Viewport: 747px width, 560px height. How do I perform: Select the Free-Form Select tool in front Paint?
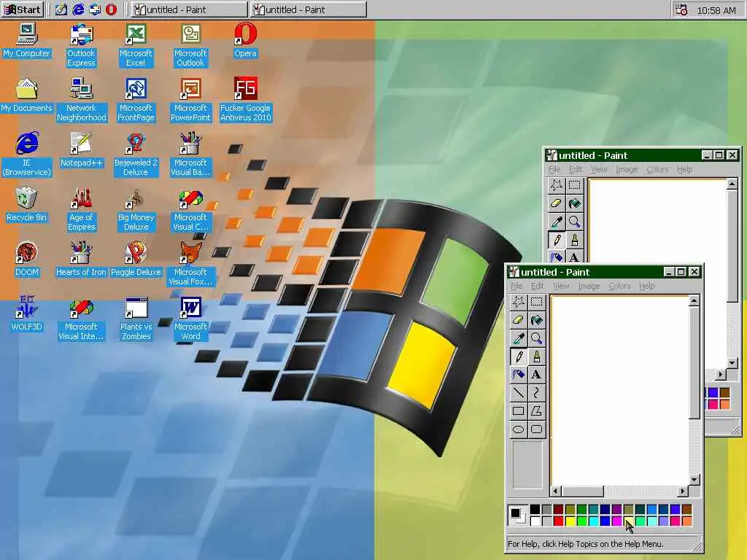tap(519, 302)
